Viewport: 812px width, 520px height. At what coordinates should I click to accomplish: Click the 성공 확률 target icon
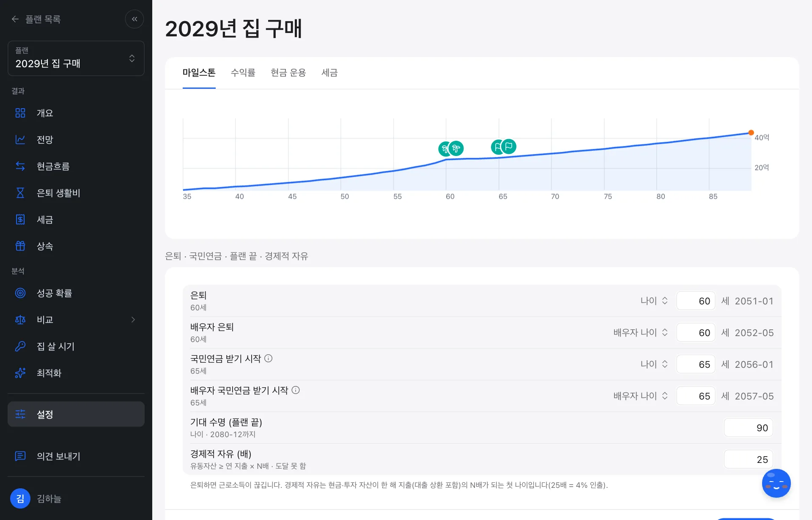tap(20, 293)
